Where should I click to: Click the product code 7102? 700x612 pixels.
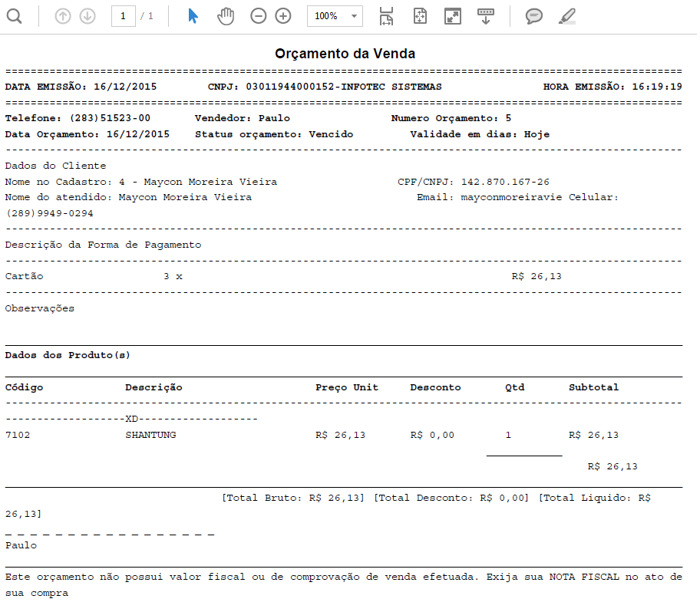(x=18, y=436)
